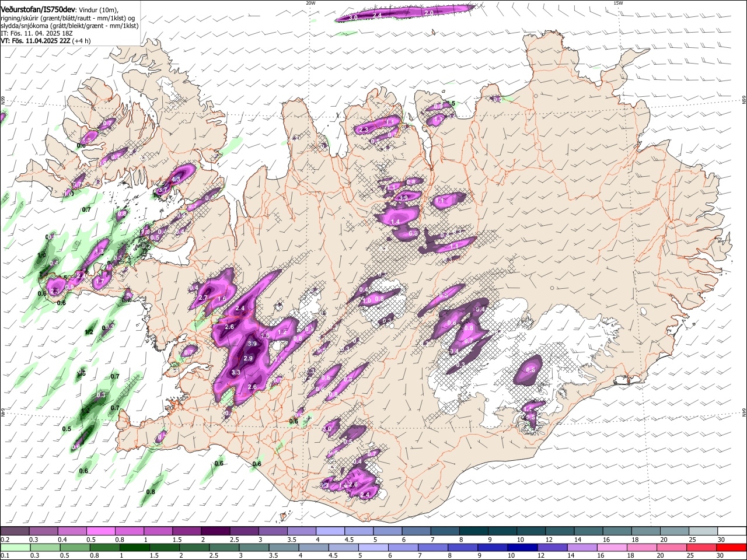Select the deep blue rain swatch between 10 and 12
Image resolution: width=747 pixels, height=560 pixels.
[x=521, y=548]
